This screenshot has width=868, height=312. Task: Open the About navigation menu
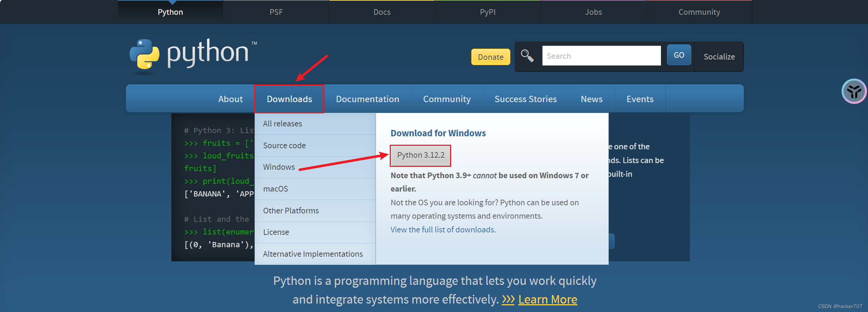(230, 99)
